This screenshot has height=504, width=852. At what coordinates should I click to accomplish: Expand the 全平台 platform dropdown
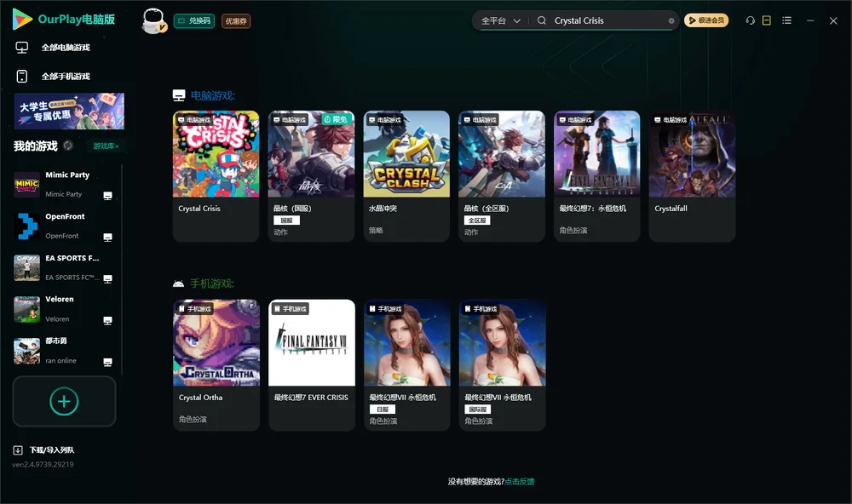pos(500,20)
